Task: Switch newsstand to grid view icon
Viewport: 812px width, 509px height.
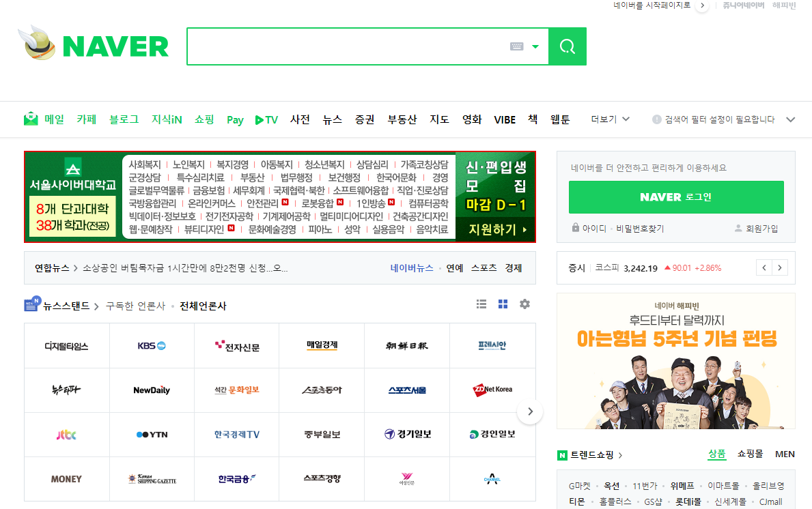Action: [x=503, y=304]
